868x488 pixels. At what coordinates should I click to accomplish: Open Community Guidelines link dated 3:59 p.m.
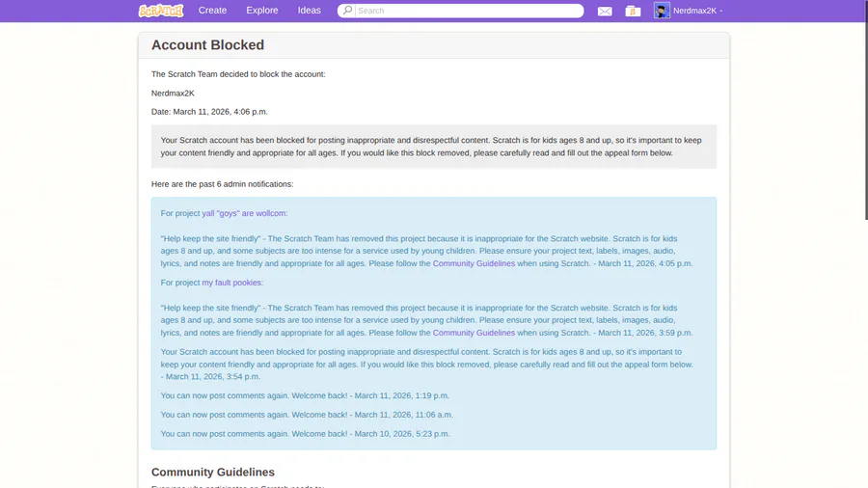click(x=474, y=333)
